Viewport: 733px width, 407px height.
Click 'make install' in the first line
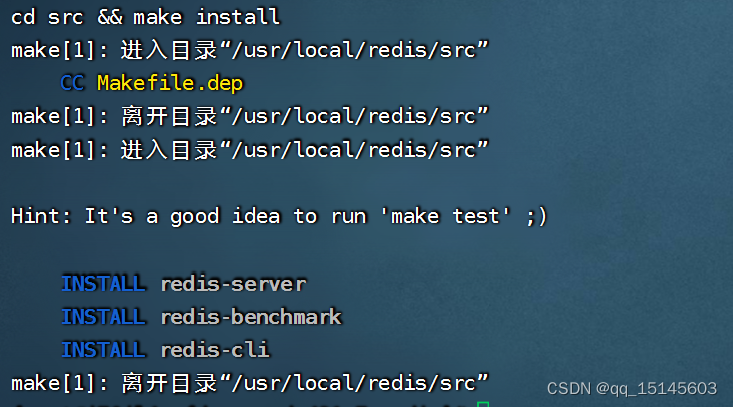pyautogui.click(x=206, y=17)
